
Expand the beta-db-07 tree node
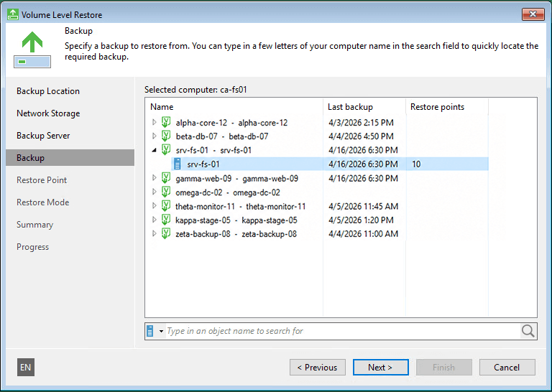155,136
